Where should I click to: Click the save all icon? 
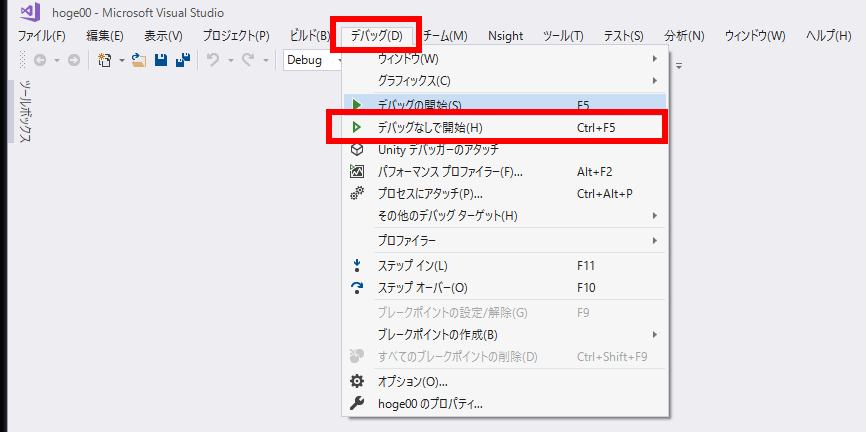tap(183, 60)
